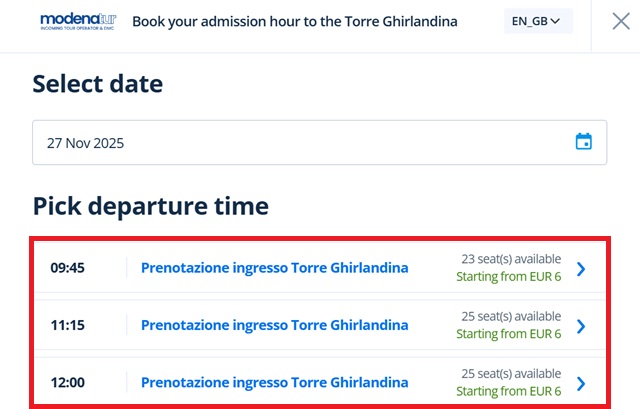Click 25 seat(s) available on 11:15 row
Image resolution: width=640 pixels, height=409 pixels.
tap(511, 316)
